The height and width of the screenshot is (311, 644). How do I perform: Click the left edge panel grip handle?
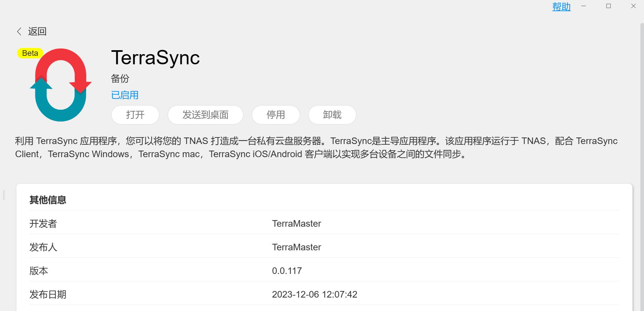(x=4, y=195)
